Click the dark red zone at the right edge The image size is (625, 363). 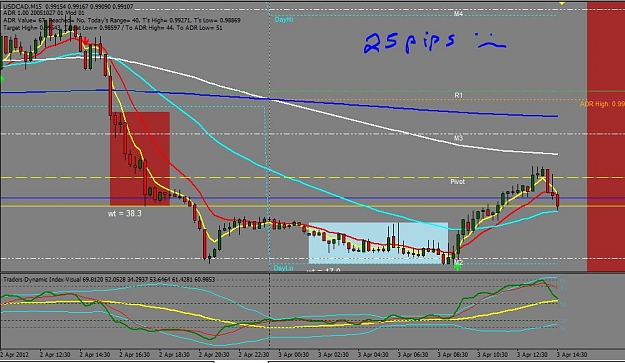tap(606, 137)
